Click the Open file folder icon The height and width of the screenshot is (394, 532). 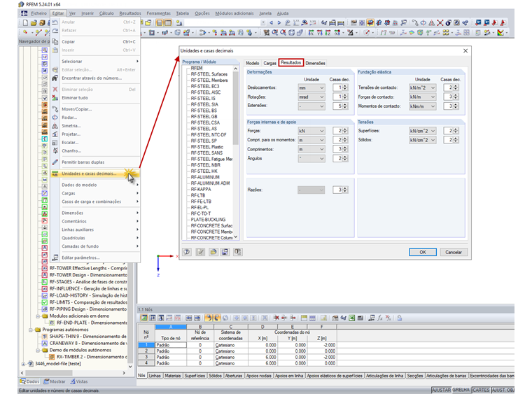[34, 22]
